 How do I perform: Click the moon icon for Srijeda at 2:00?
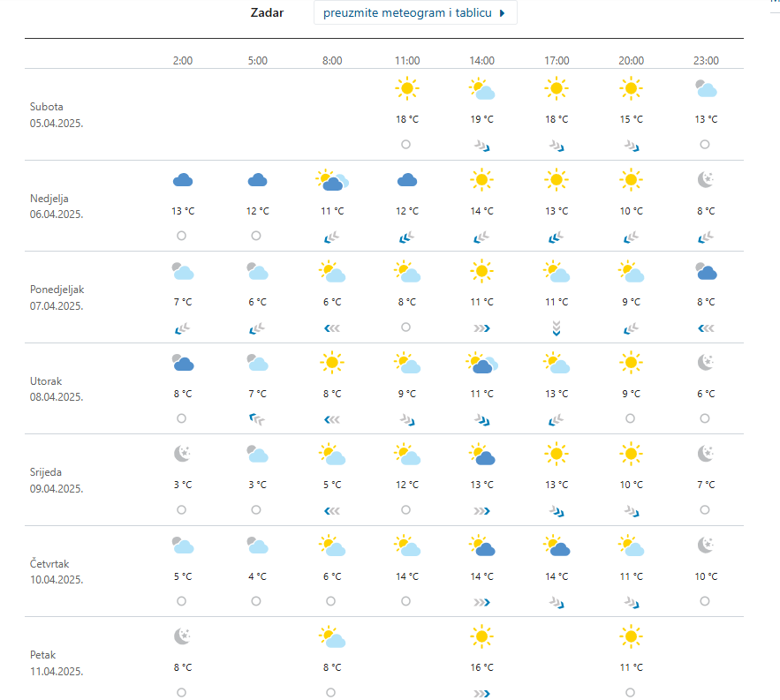pos(183,454)
